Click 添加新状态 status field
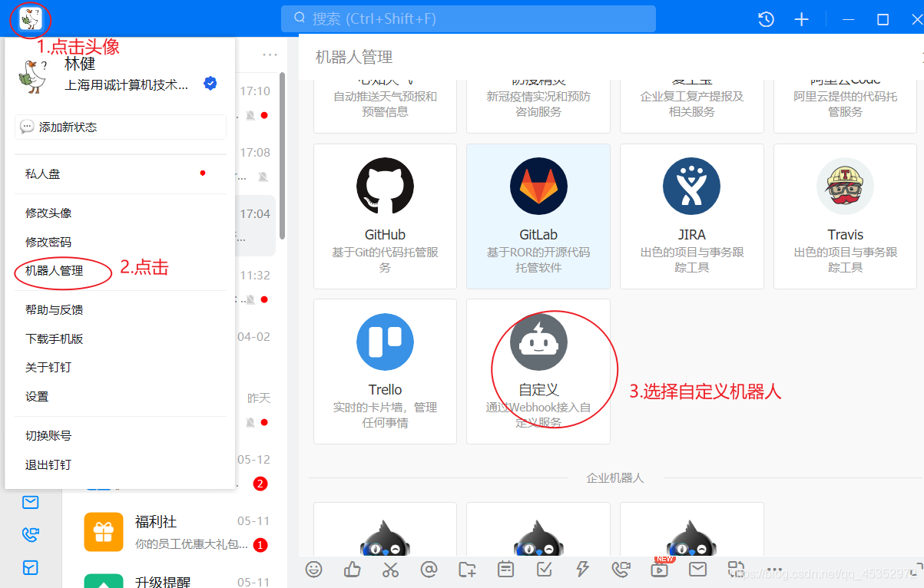Screen dimensions: 924x588 (x=121, y=127)
